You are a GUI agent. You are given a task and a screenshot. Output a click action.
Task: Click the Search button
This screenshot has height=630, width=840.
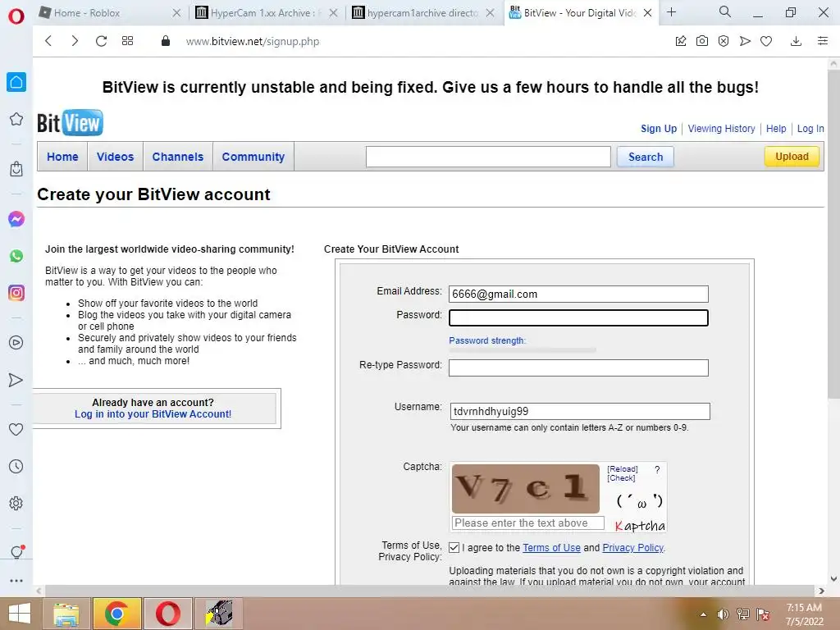point(646,157)
